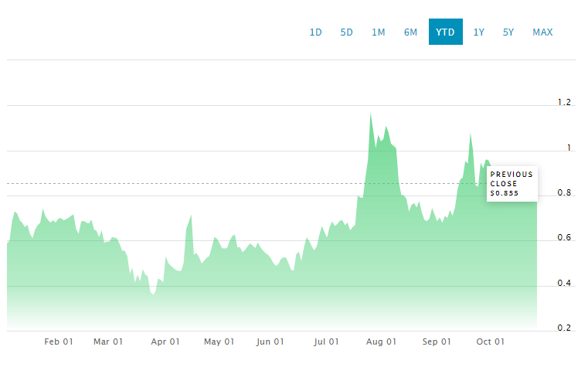
Task: Show MAX price history
Action: [x=542, y=32]
